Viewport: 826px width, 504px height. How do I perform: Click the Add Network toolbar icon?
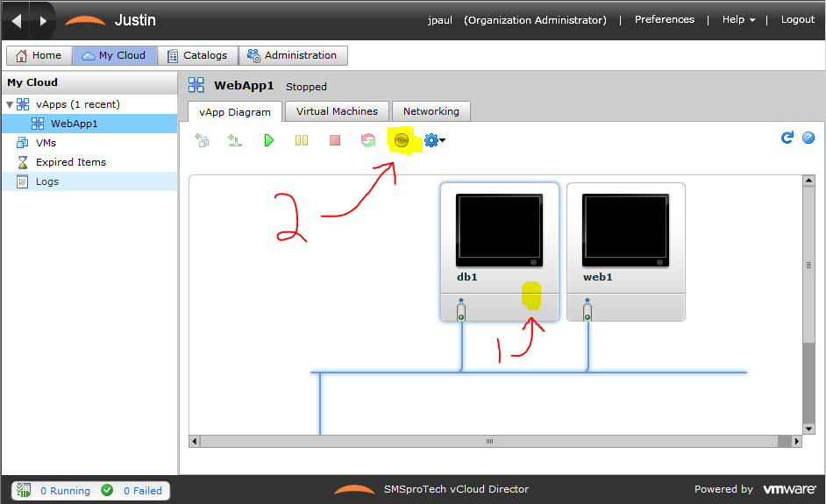pos(235,140)
